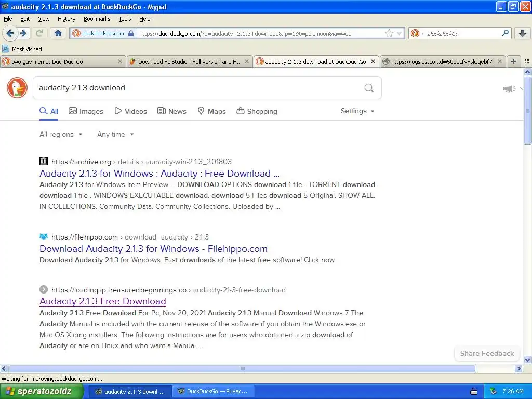Image resolution: width=532 pixels, height=399 pixels.
Task: Close the Download FL Studio tab
Action: coord(247,61)
